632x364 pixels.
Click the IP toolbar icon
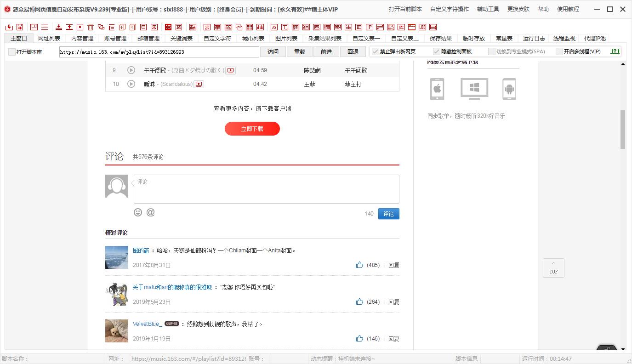370,27
